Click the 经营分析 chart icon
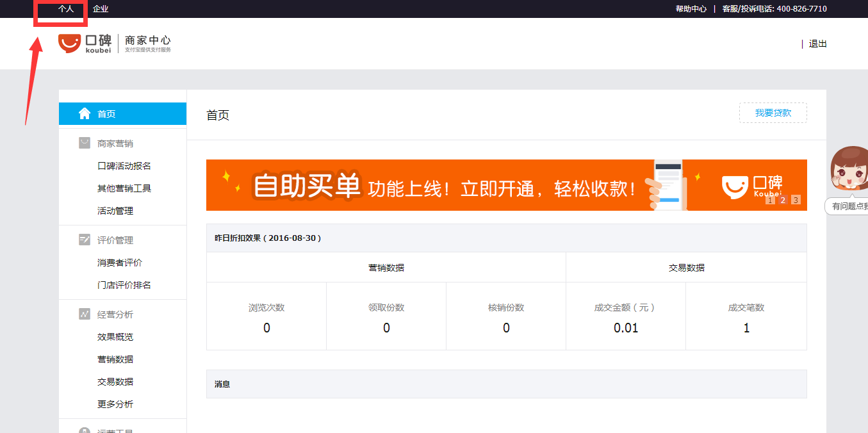The width and height of the screenshot is (868, 433). 85,314
